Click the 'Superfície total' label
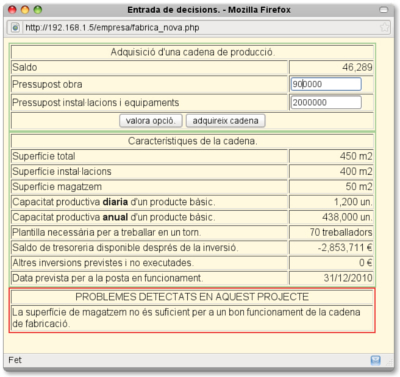Viewport: 400px width, 377px height. 44,156
